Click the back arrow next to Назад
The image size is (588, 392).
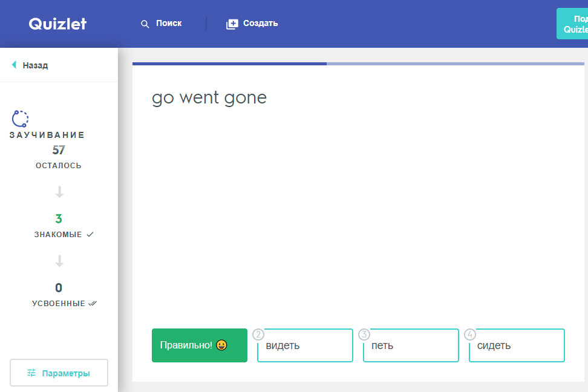pos(15,65)
